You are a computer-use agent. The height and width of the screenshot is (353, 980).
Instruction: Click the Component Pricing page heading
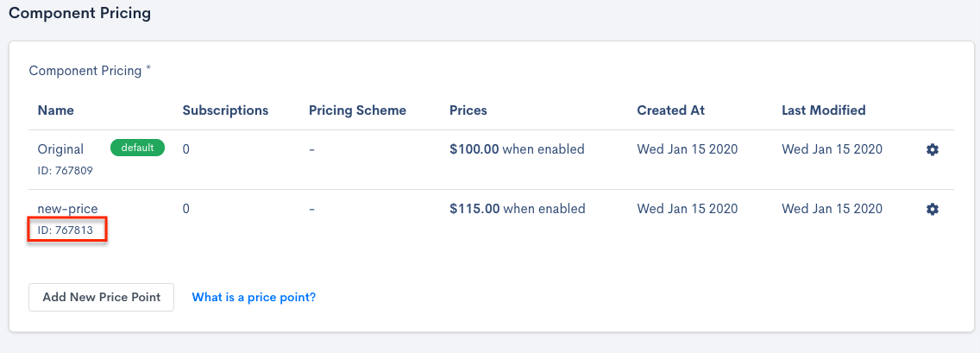point(79,14)
